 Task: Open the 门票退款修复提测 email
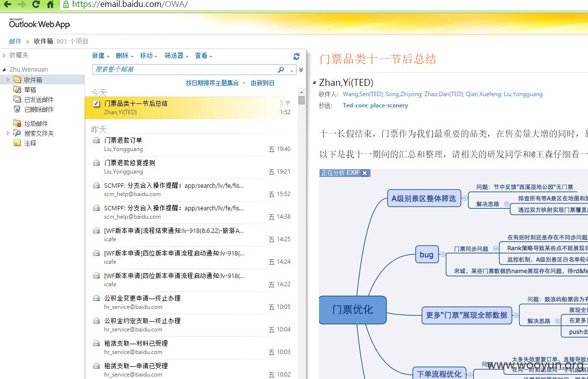[191, 167]
